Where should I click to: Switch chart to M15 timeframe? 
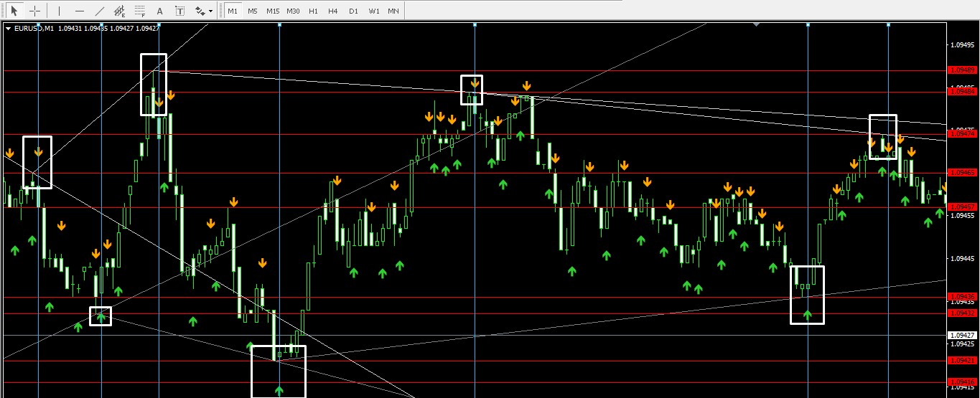(x=273, y=11)
